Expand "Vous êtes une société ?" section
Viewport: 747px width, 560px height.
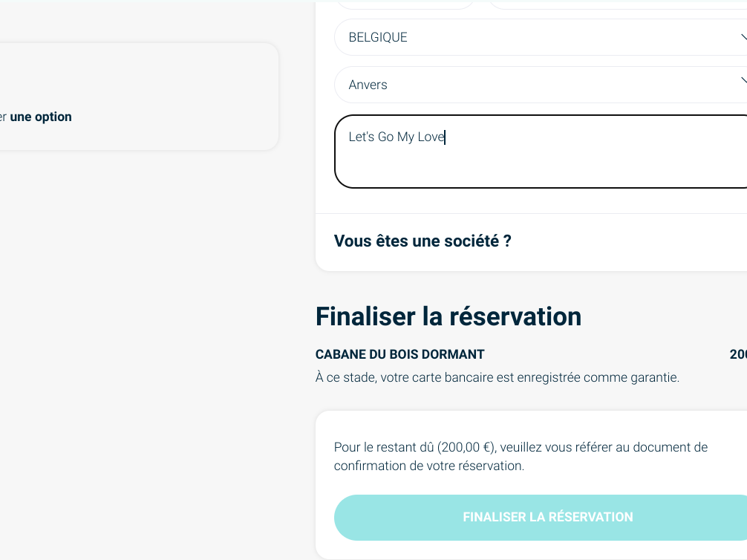(x=423, y=241)
